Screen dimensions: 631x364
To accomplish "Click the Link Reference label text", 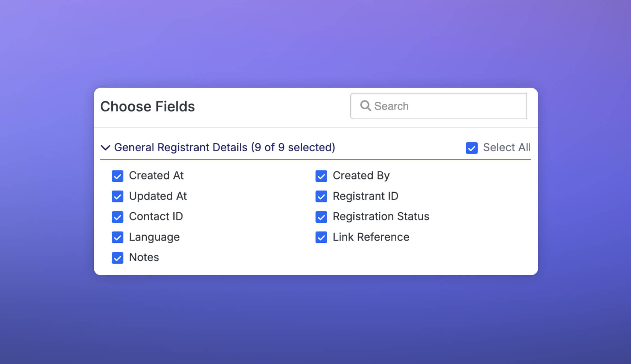I will [x=371, y=237].
